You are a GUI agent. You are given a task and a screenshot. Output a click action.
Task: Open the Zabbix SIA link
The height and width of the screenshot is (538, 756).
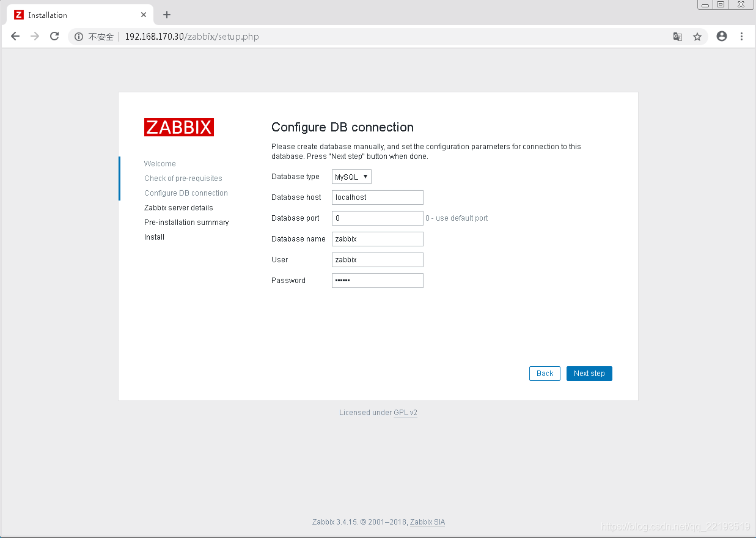coord(427,522)
